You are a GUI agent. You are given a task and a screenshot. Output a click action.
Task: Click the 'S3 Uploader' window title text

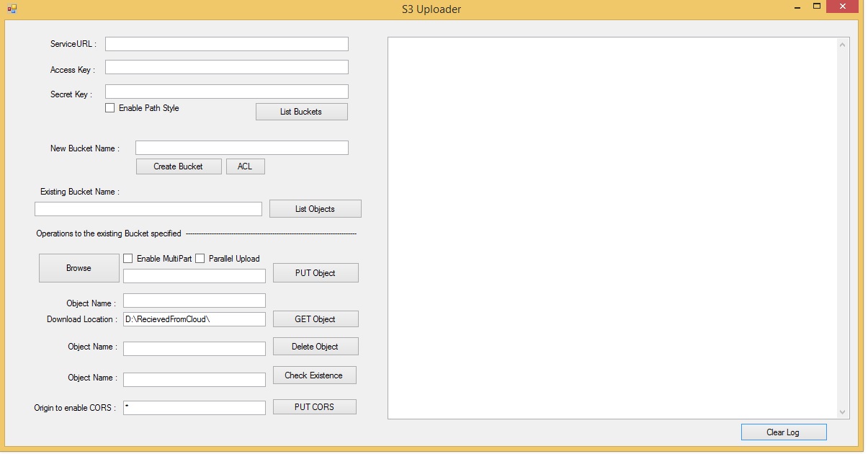(431, 9)
